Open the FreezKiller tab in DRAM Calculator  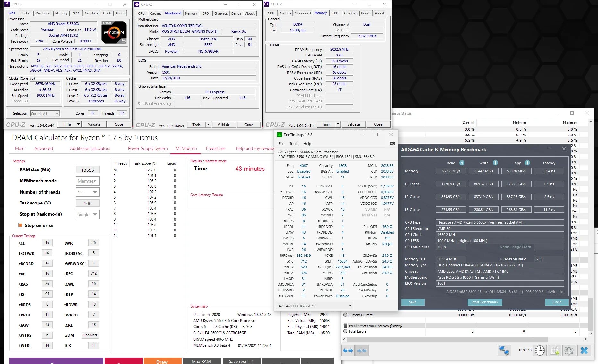(x=216, y=148)
